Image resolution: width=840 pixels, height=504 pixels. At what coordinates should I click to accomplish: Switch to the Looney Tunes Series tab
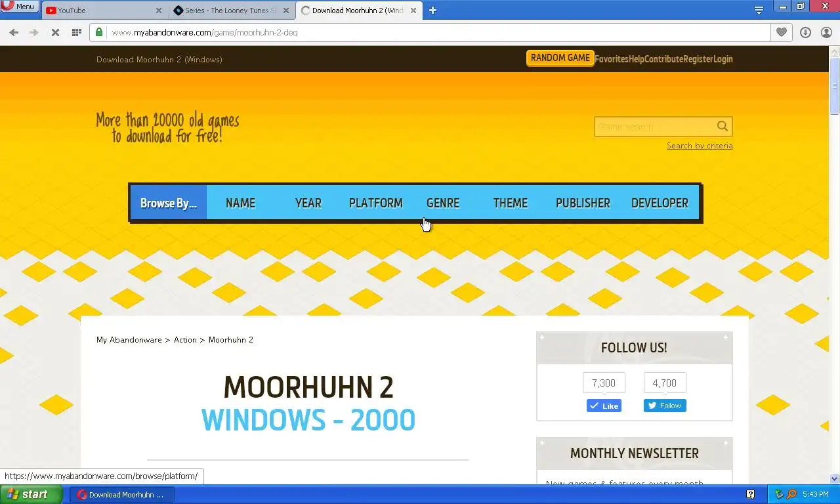point(231,10)
